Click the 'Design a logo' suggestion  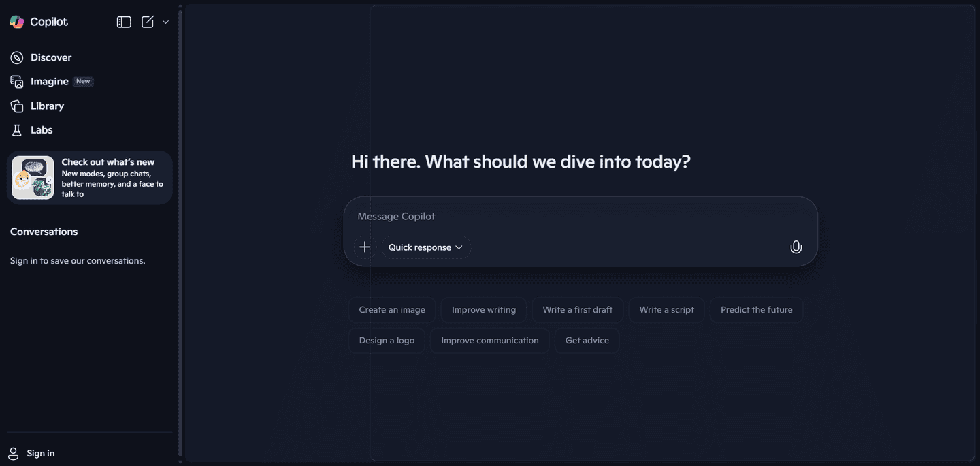pyautogui.click(x=387, y=341)
